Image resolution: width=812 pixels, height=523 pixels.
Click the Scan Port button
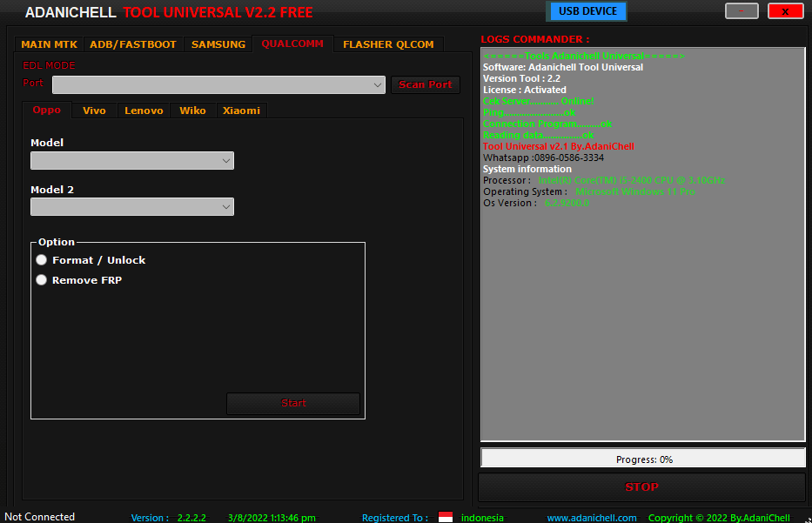coord(425,84)
